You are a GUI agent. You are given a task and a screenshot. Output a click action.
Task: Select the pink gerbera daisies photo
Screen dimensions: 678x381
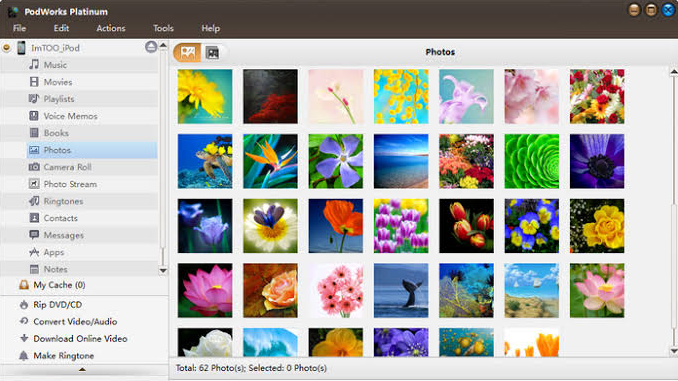[x=336, y=291]
